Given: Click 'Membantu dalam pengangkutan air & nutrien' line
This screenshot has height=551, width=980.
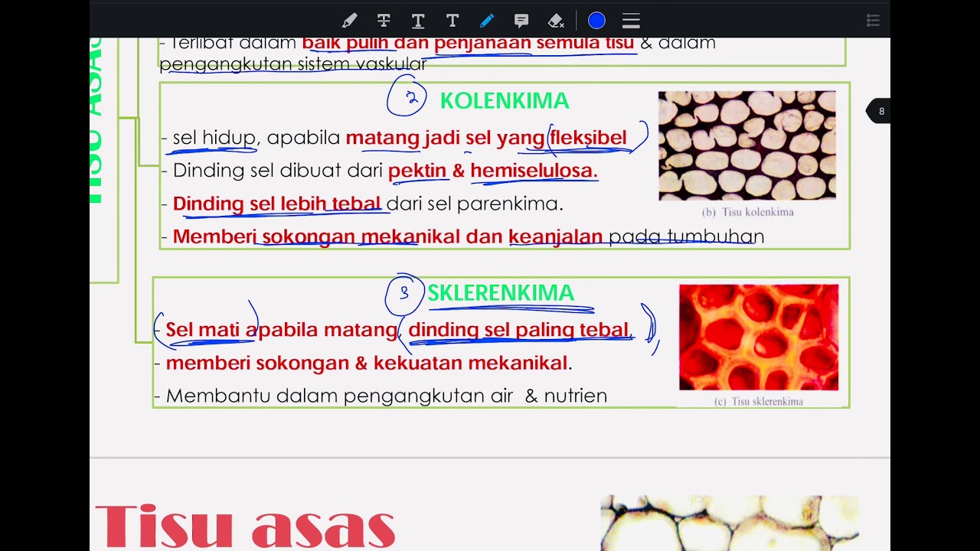Looking at the screenshot, I should click(x=387, y=396).
